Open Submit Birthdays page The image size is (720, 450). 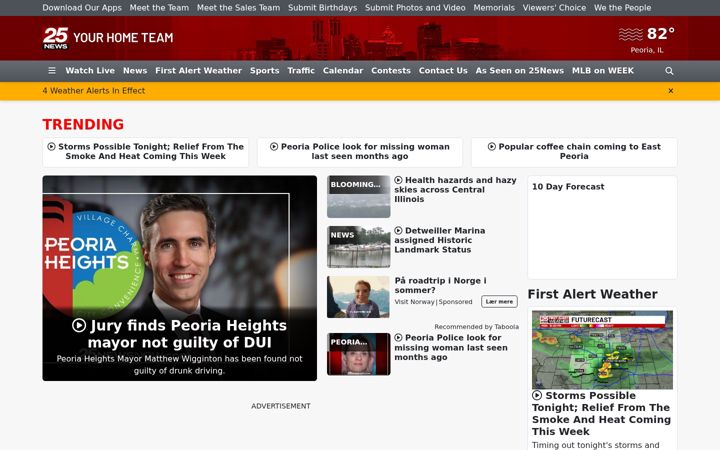(322, 8)
